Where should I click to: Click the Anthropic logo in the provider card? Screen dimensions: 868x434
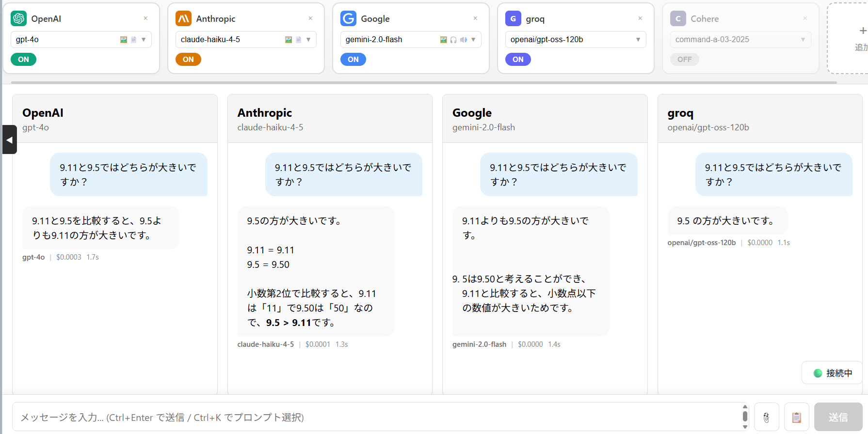[x=184, y=18]
